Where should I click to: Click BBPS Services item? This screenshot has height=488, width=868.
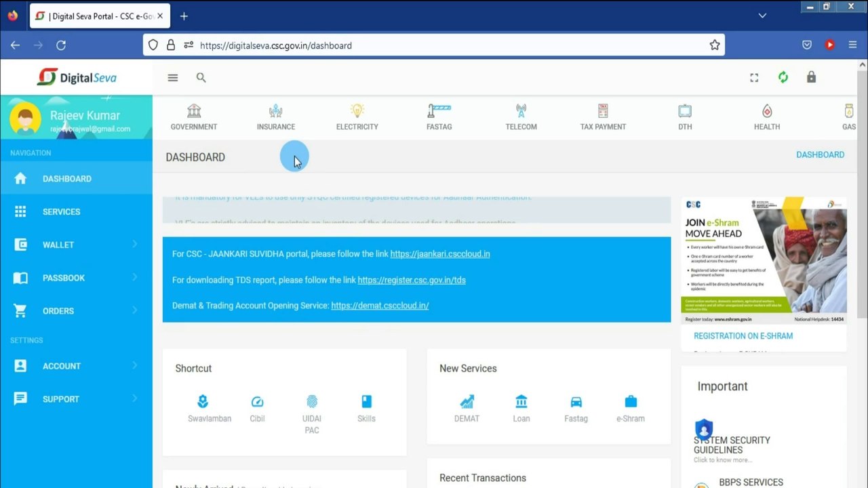click(x=751, y=483)
